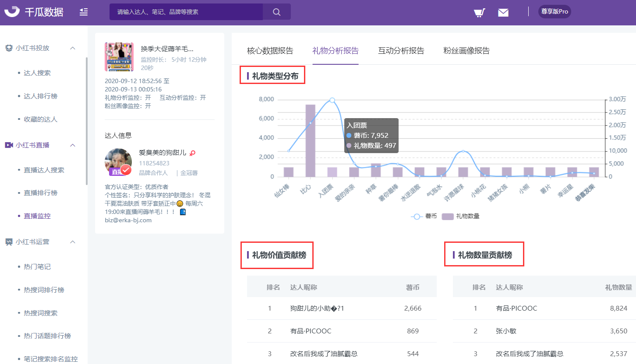Toggle the 礼物数量 legend series
The width and height of the screenshot is (636, 364).
coord(460,217)
